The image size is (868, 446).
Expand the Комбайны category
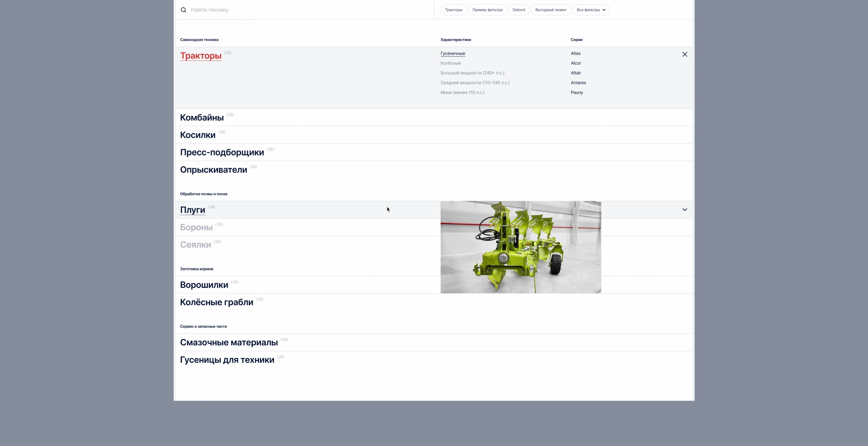pos(202,118)
